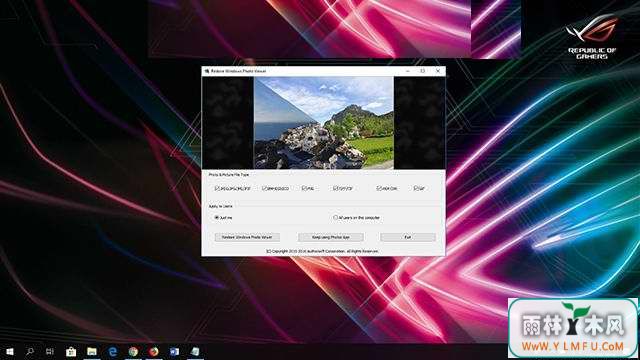Select the Restore Windows Photo Viewer taskbar icon
The image size is (640, 360).
[x=195, y=351]
